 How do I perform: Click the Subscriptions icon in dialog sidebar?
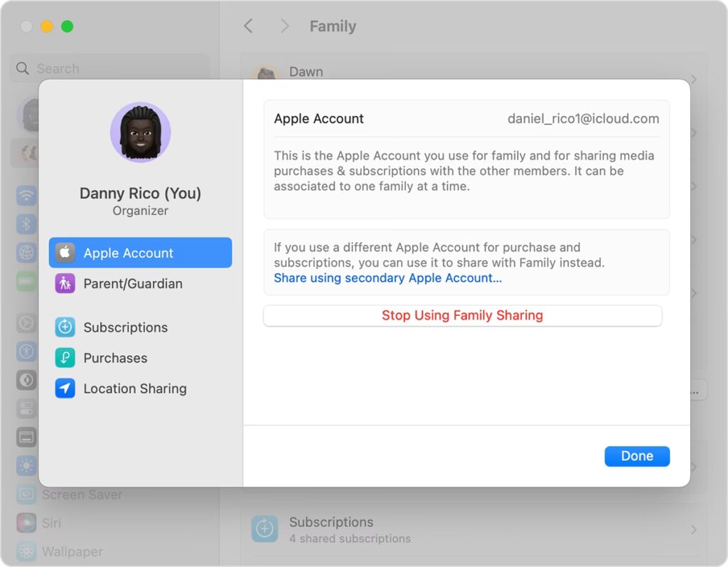click(x=65, y=327)
